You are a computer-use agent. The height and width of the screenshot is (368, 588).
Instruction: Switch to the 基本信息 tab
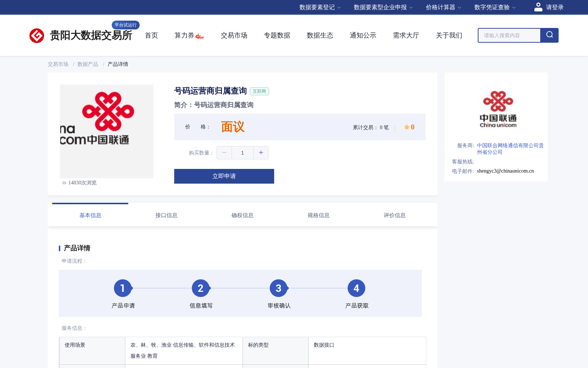pyautogui.click(x=90, y=215)
